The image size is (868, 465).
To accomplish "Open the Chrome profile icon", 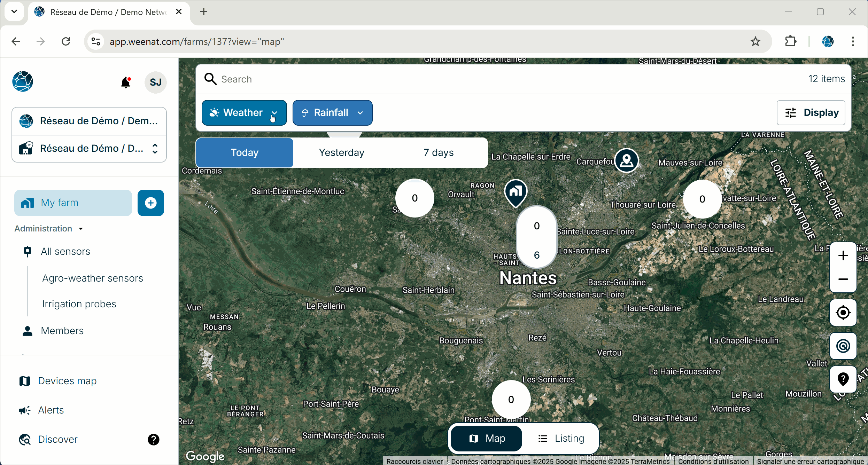I will tap(828, 42).
